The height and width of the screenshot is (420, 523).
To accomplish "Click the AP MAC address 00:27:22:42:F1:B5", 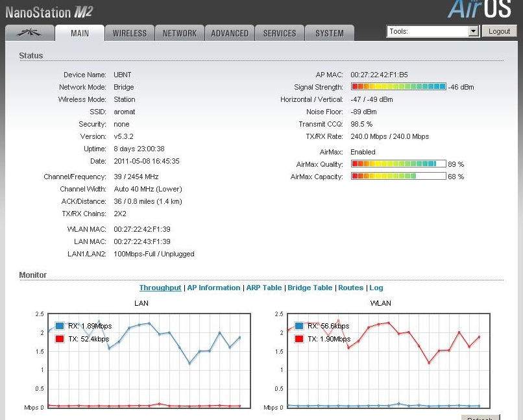I will pyautogui.click(x=379, y=75).
